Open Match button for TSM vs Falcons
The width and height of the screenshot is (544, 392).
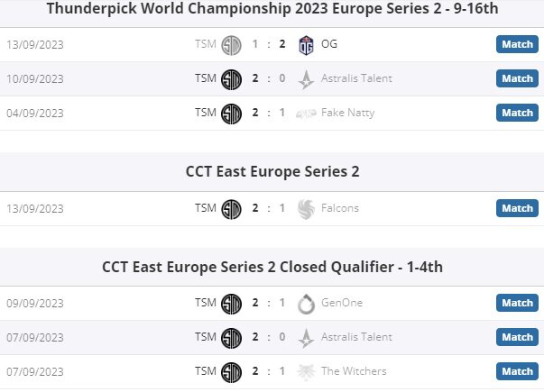pos(517,208)
